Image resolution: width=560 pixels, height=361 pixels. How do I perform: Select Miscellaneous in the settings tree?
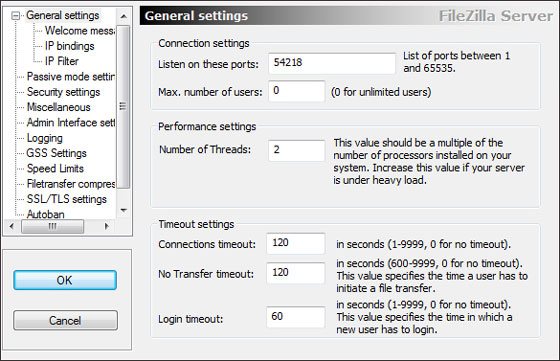59,107
